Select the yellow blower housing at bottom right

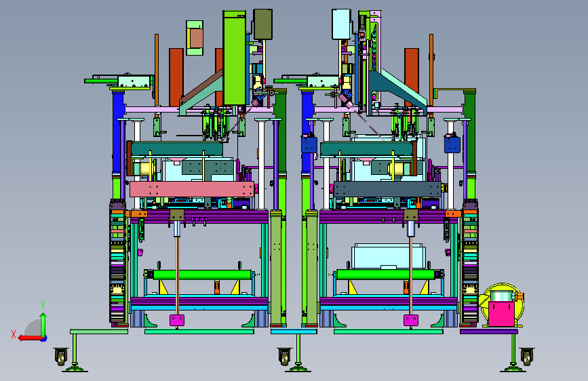click(x=501, y=304)
